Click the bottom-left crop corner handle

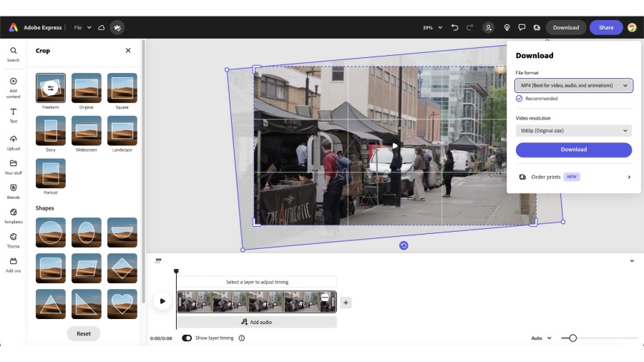(257, 222)
